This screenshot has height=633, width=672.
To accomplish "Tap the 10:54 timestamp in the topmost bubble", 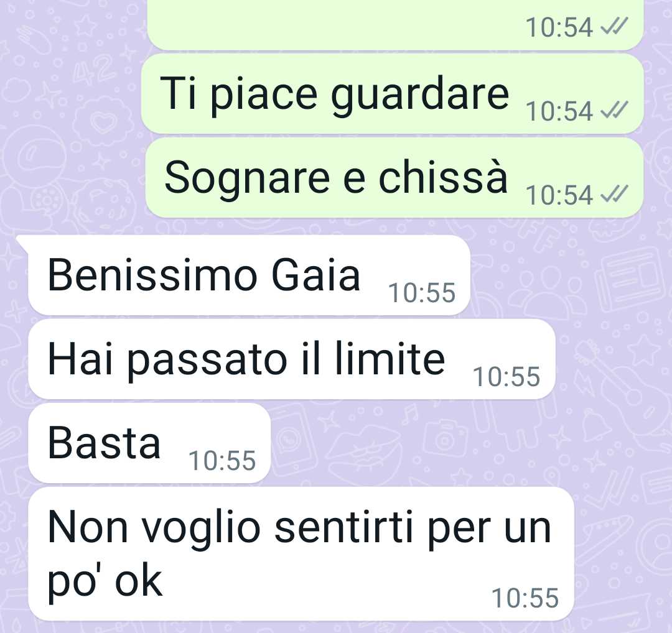I will coord(559,27).
